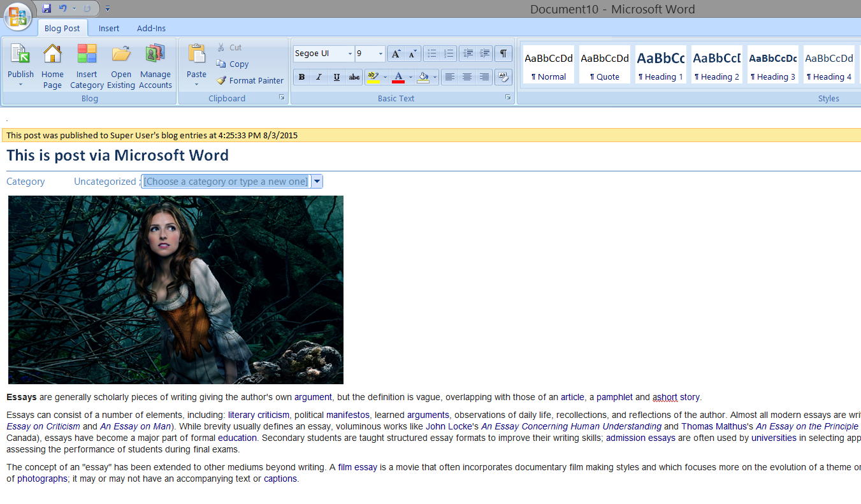Undo the last action
861x504 pixels.
62,8
